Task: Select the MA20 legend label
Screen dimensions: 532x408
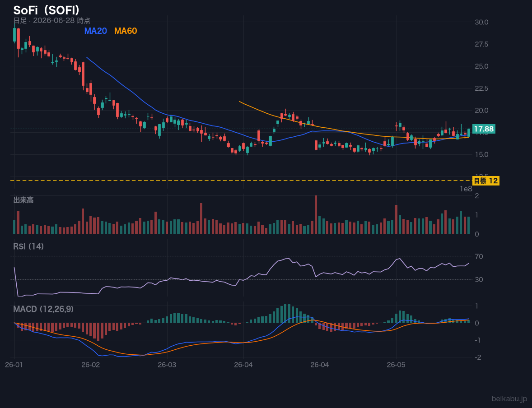Action: [95, 31]
